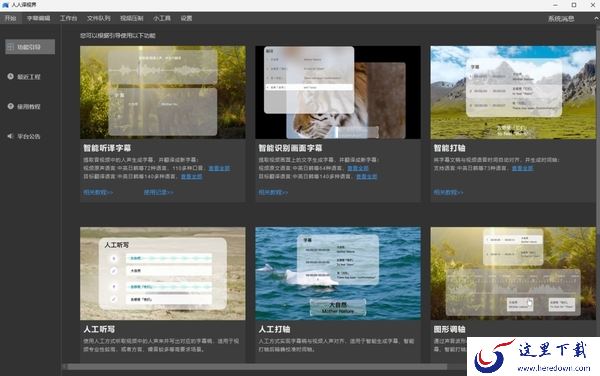
Task: Select 功能引导 in the sidebar
Action: click(30, 47)
